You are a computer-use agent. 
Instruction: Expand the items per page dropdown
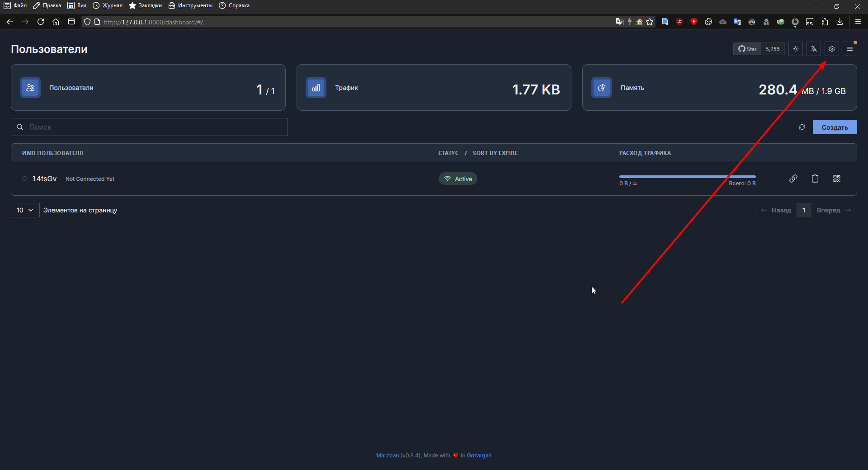25,210
